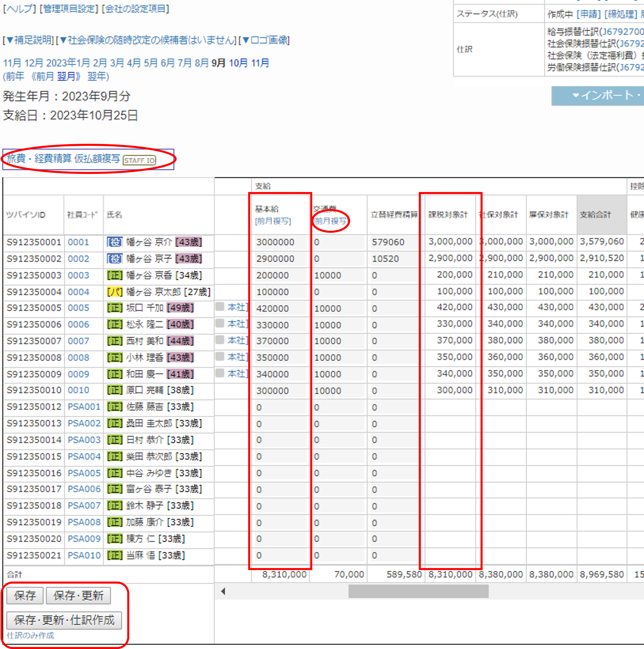Toggle checkbox in 坂口 千加 row

(x=220, y=306)
